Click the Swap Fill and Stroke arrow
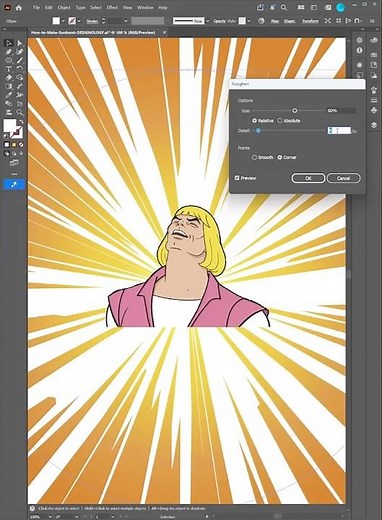The image size is (382, 520). pyautogui.click(x=21, y=122)
